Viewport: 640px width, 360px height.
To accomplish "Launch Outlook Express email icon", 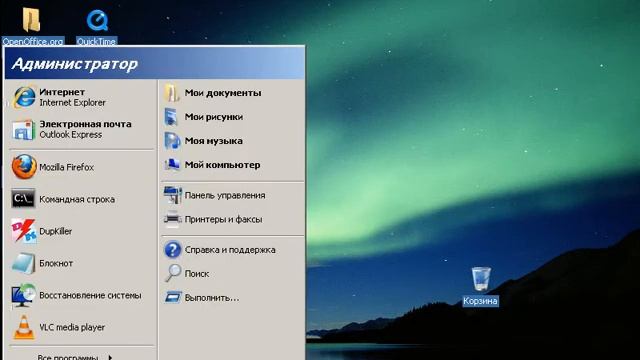I will point(23,129).
